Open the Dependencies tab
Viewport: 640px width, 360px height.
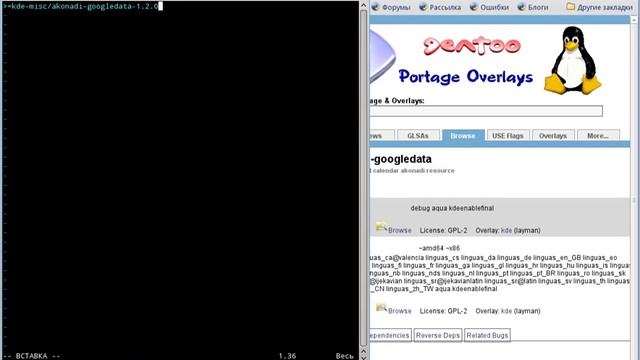tap(390, 335)
